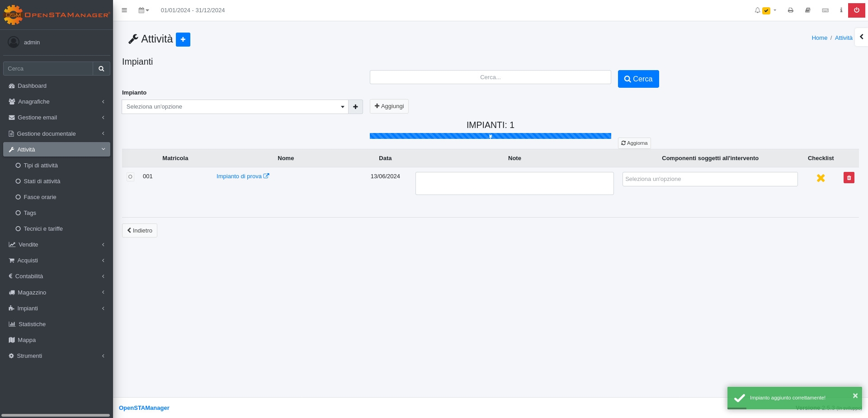Open the calendar date range dropdown

tap(143, 10)
